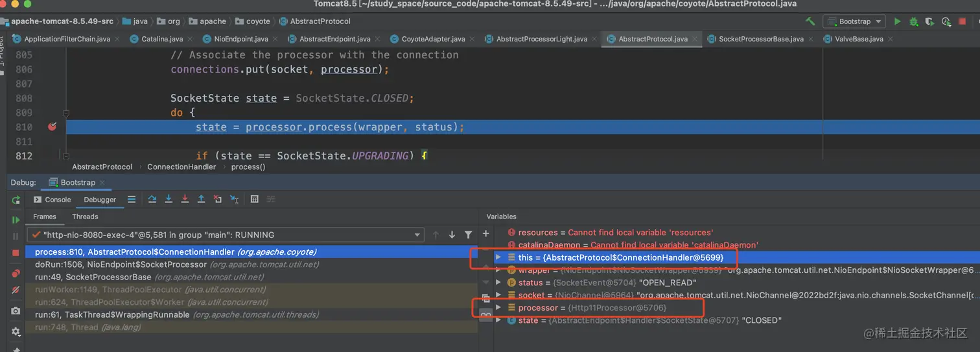
Task: Open the Bootstrap run configuration dropdown
Action: [854, 21]
